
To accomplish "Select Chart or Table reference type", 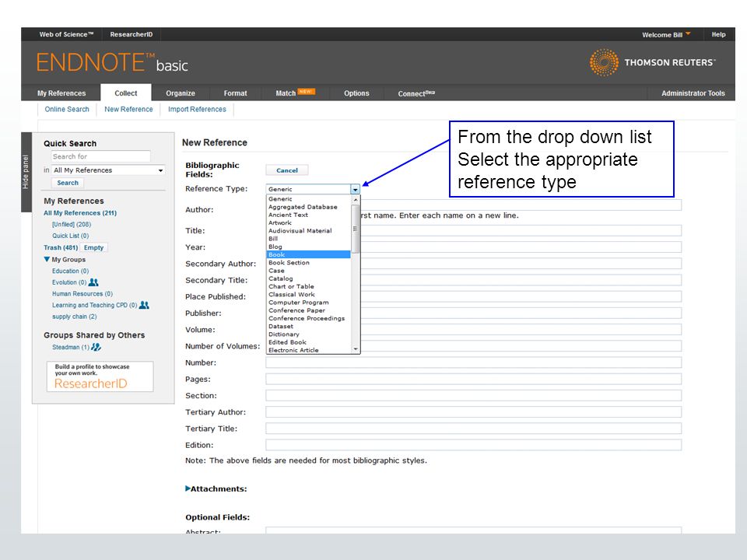I will [309, 287].
